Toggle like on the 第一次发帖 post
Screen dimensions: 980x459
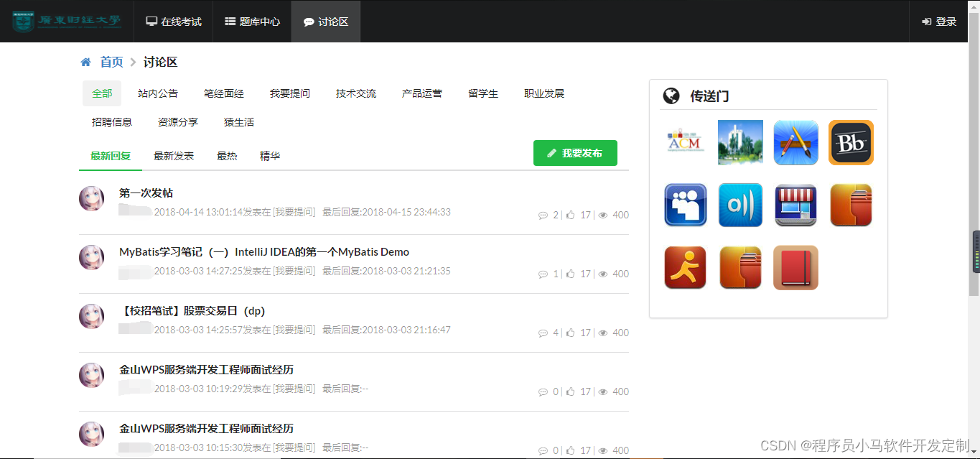tap(570, 214)
